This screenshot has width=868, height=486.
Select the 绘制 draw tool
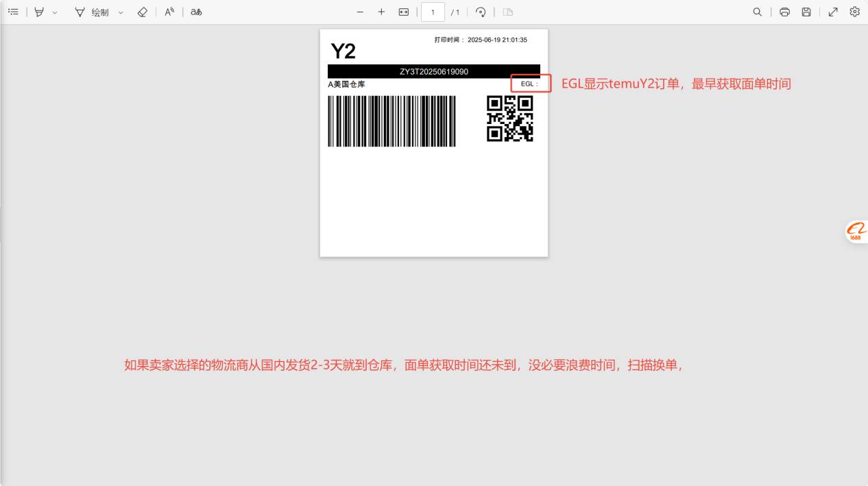coord(91,12)
